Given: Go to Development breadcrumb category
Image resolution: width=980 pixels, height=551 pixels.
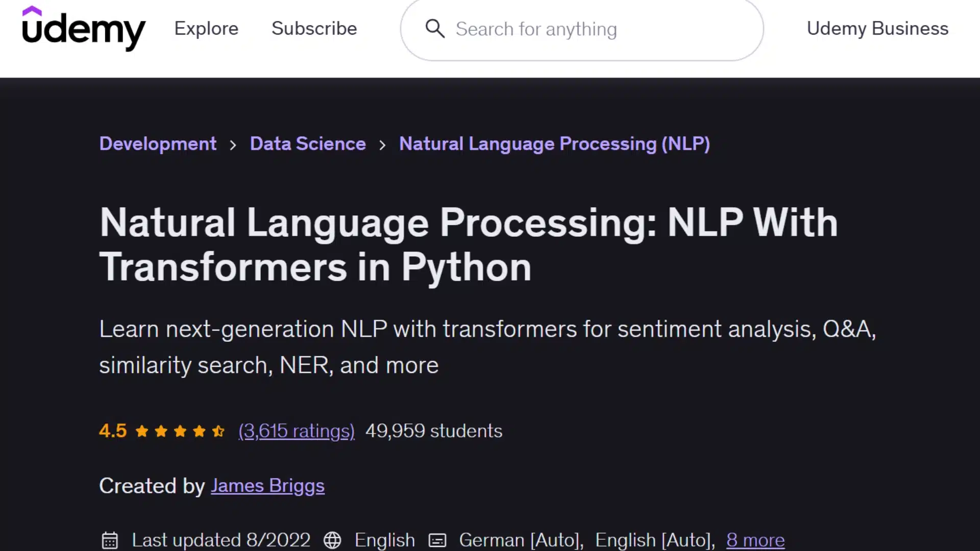Looking at the screenshot, I should point(158,144).
